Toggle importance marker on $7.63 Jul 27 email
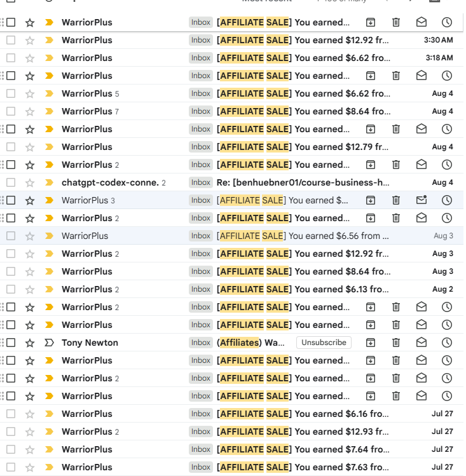Screen dimensions: 466x476 (x=49, y=467)
